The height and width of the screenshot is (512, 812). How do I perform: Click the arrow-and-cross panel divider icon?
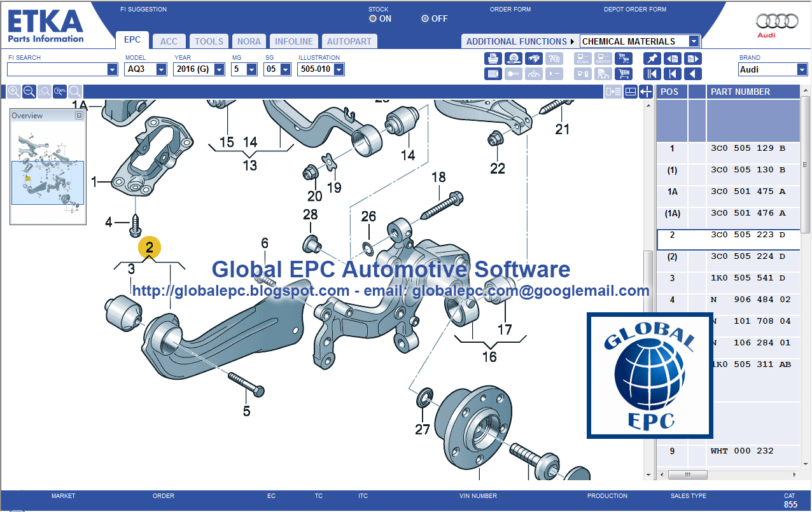[646, 92]
